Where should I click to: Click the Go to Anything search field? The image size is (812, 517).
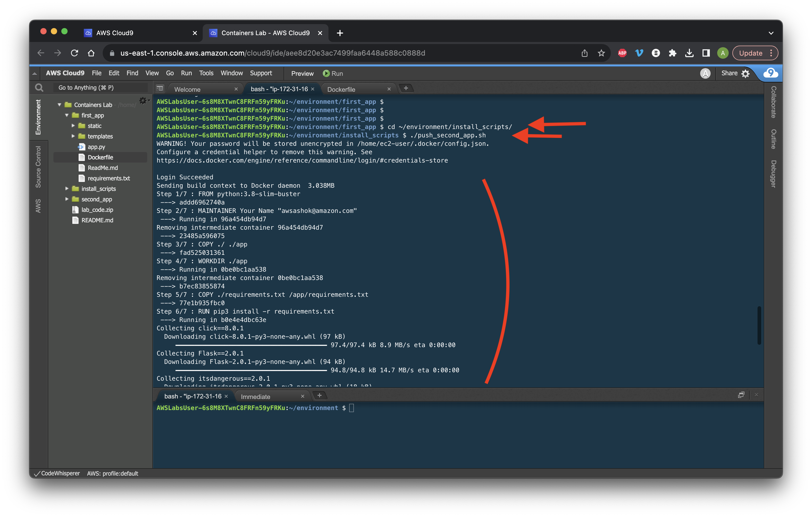(x=101, y=88)
